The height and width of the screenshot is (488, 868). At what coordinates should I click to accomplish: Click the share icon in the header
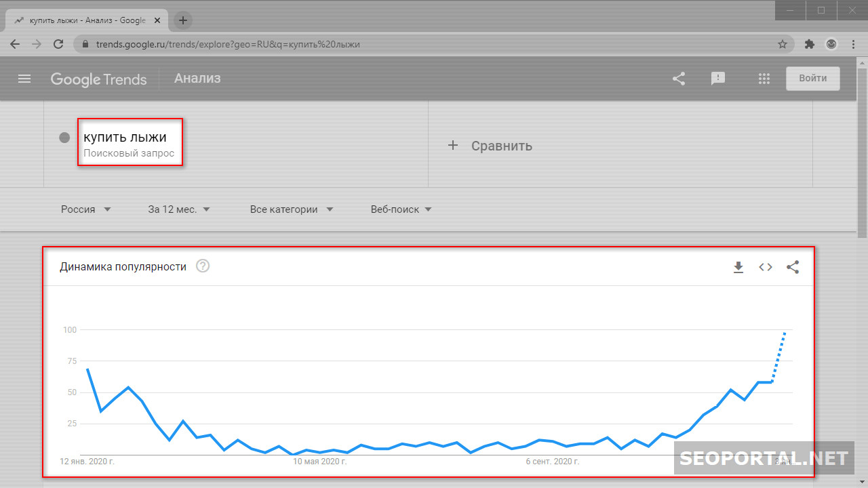tap(679, 79)
